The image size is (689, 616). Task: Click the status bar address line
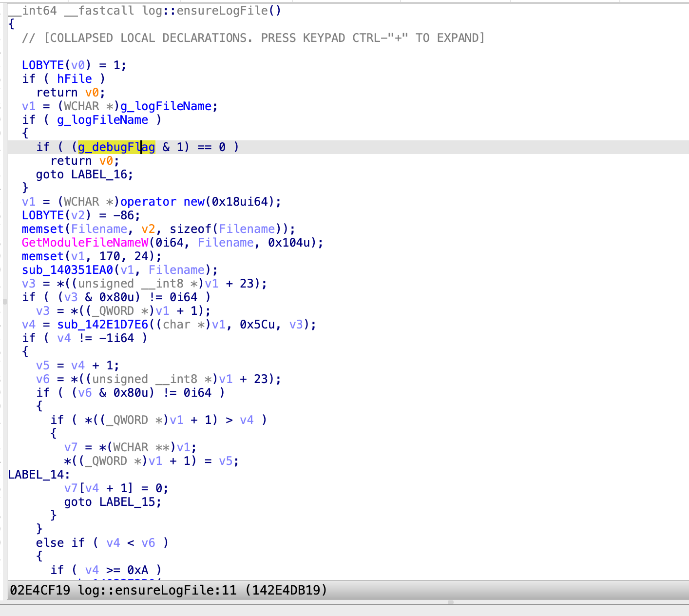pyautogui.click(x=168, y=591)
